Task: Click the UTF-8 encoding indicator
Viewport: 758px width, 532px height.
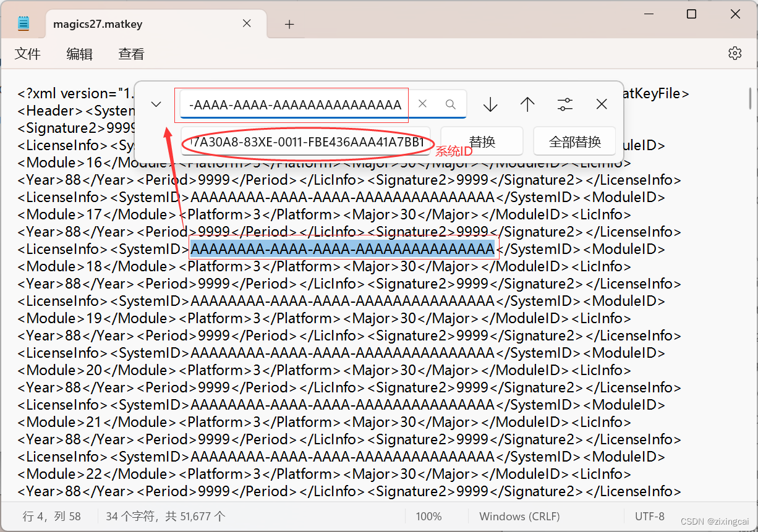Action: point(650,517)
